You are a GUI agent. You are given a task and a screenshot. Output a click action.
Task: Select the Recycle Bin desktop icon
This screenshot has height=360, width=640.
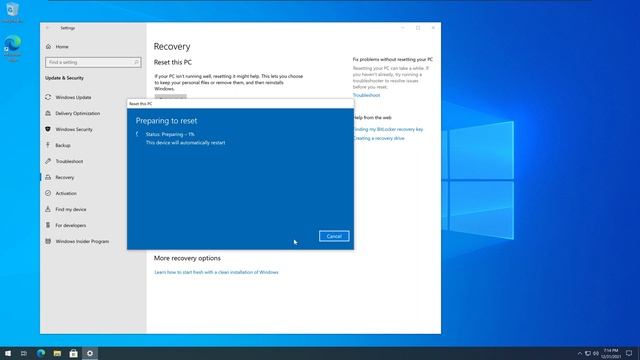click(12, 12)
